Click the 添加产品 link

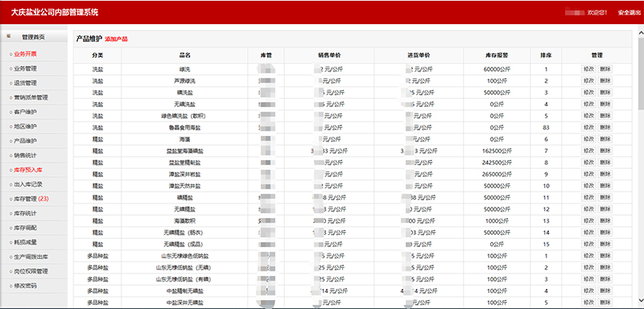[x=116, y=39]
